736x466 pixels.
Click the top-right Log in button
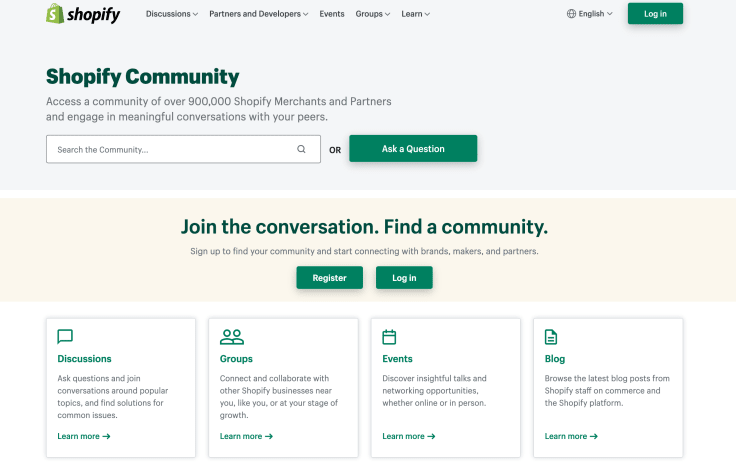(x=655, y=14)
